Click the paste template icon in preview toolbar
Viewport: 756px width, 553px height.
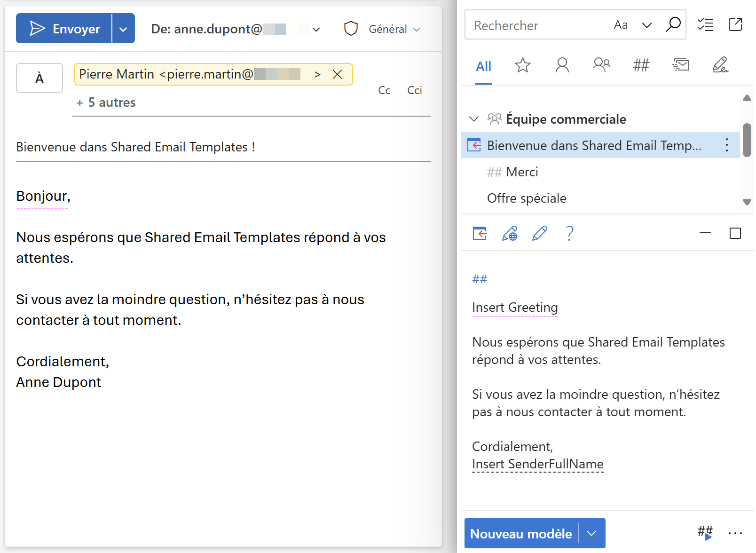(480, 233)
